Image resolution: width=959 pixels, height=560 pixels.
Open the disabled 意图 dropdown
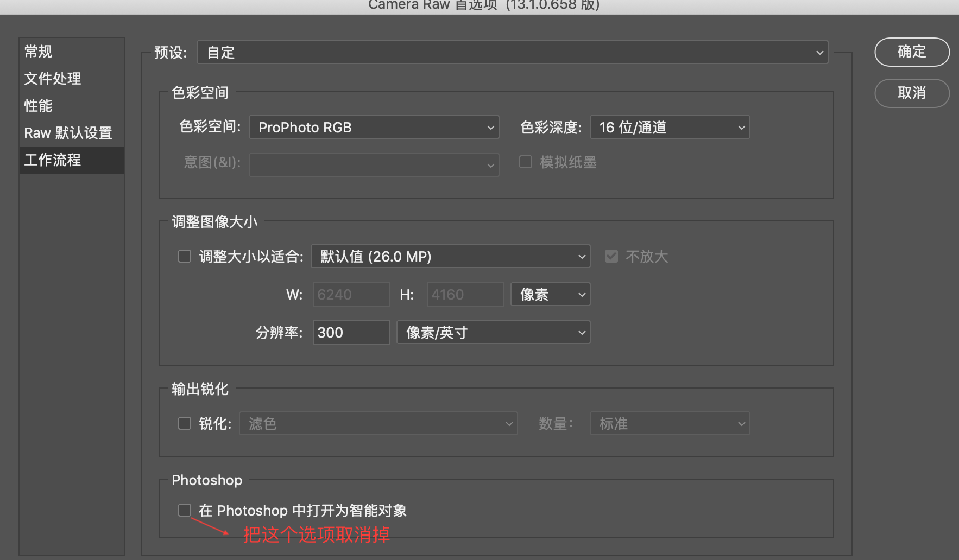[x=374, y=165]
